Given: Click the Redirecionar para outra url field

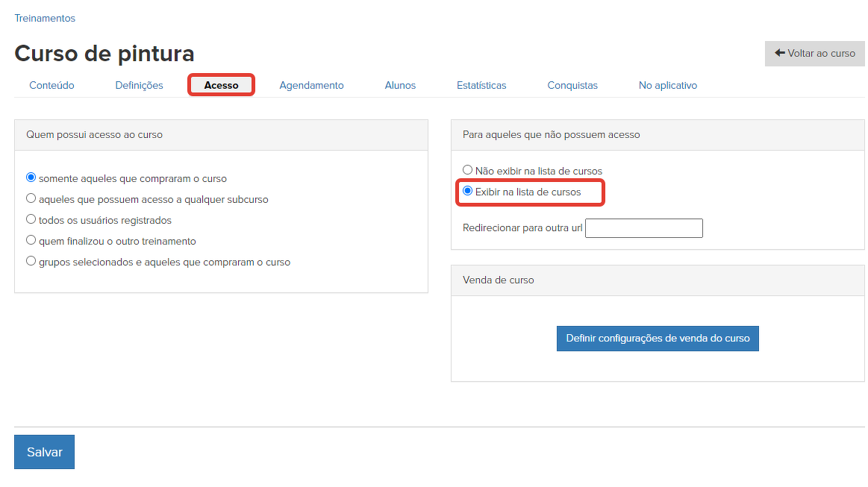Looking at the screenshot, I should (643, 228).
